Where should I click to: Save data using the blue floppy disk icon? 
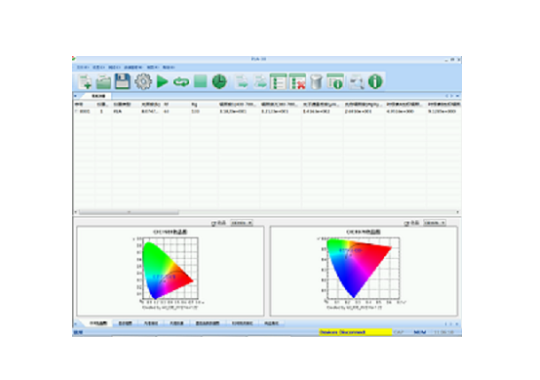(122, 82)
